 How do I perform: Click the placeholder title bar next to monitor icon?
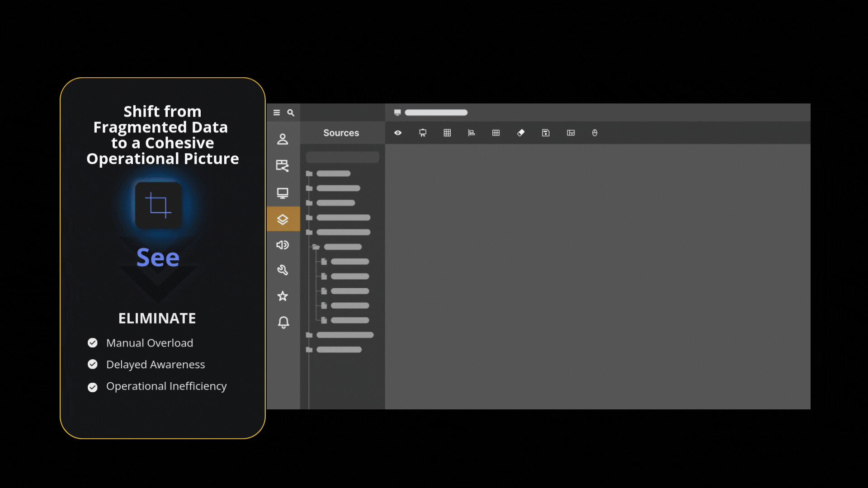point(436,113)
